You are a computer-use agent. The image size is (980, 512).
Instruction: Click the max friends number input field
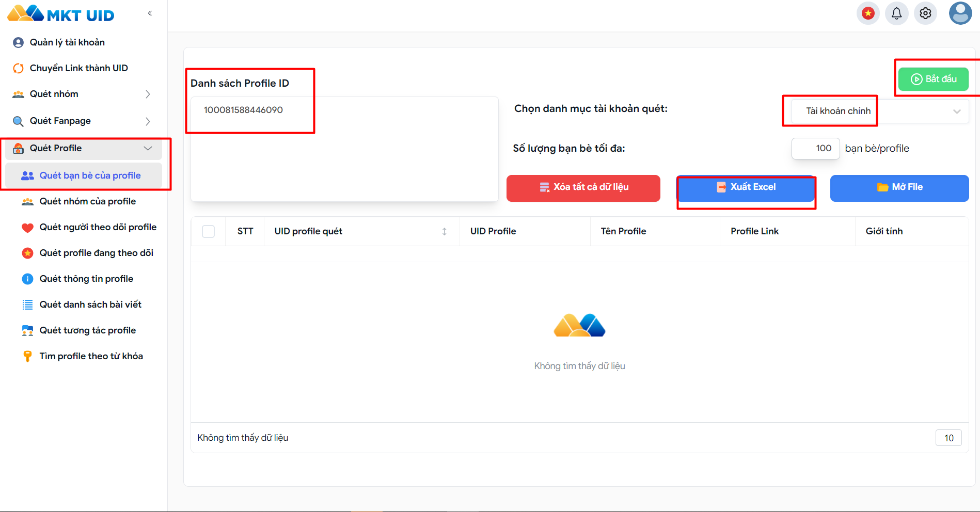816,149
